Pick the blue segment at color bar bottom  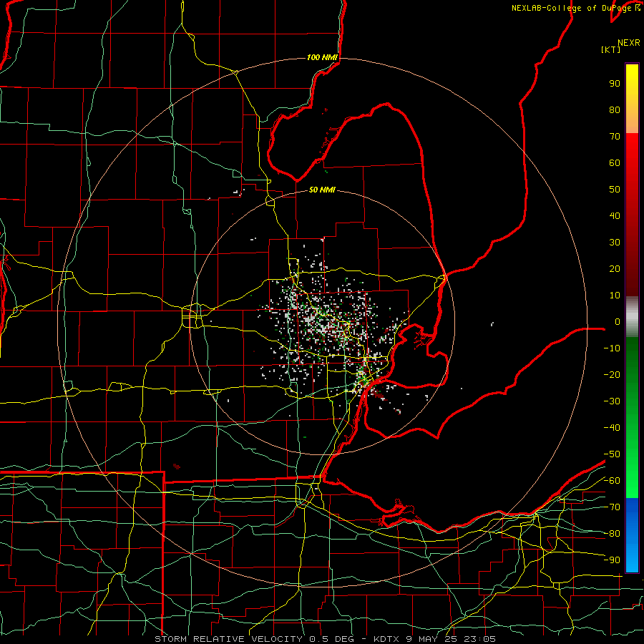tap(632, 535)
